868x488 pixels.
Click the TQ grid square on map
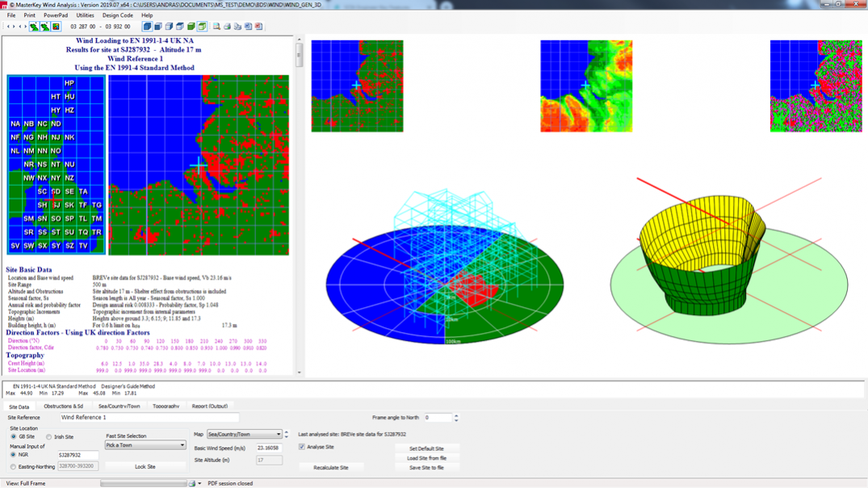[x=83, y=232]
